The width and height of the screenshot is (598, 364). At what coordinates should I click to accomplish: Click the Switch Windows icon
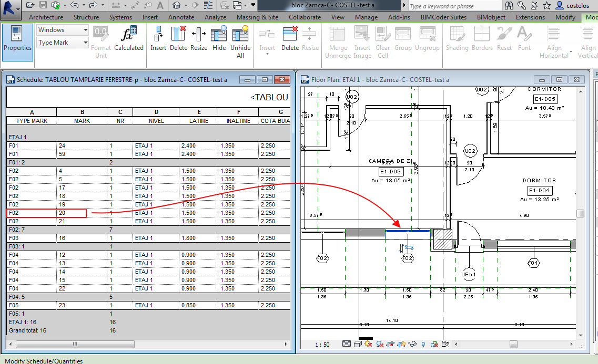pos(237,5)
